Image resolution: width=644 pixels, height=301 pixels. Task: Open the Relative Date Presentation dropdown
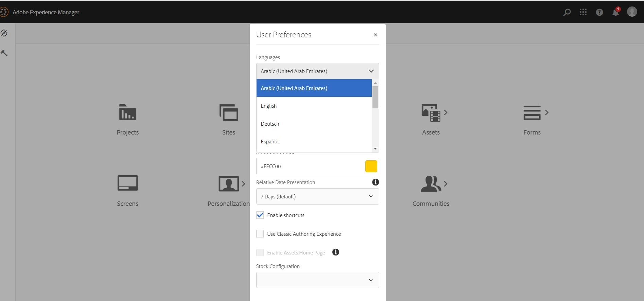click(317, 196)
